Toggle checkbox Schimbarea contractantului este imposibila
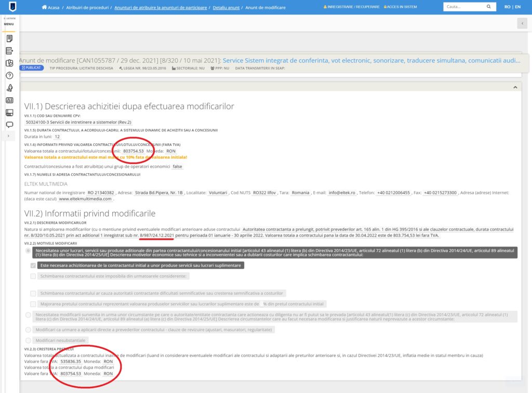 [33, 276]
